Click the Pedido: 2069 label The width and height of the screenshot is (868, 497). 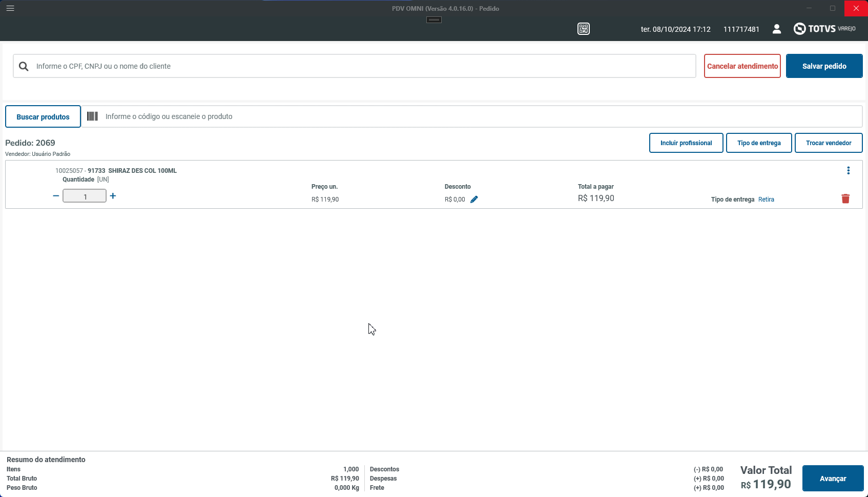30,143
